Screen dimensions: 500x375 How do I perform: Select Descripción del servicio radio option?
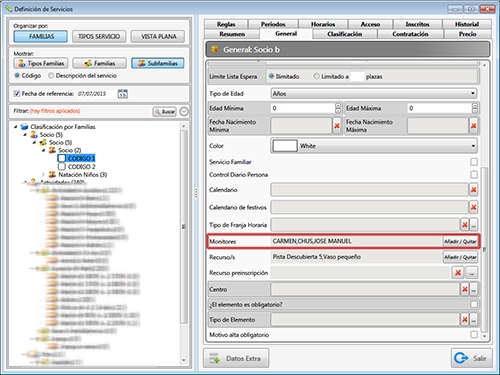point(51,76)
